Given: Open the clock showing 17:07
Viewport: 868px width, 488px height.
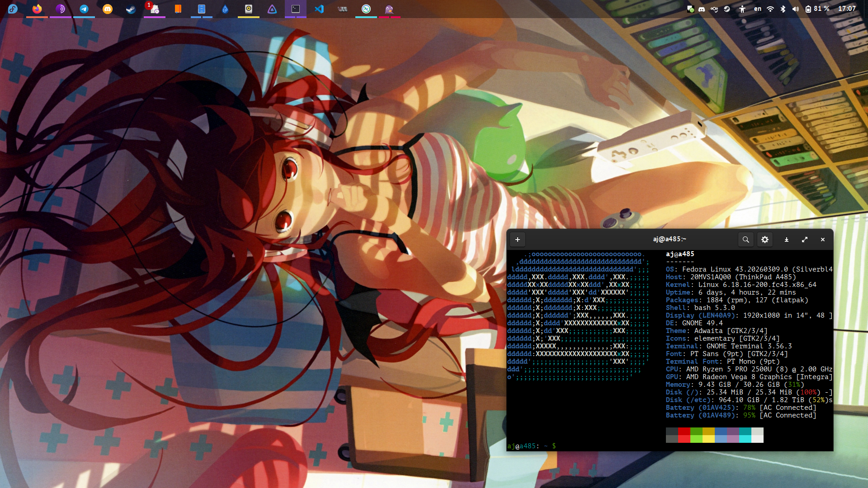Looking at the screenshot, I should 847,9.
